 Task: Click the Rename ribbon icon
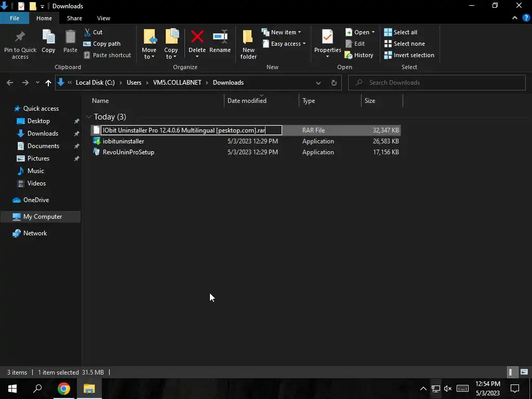pyautogui.click(x=220, y=41)
